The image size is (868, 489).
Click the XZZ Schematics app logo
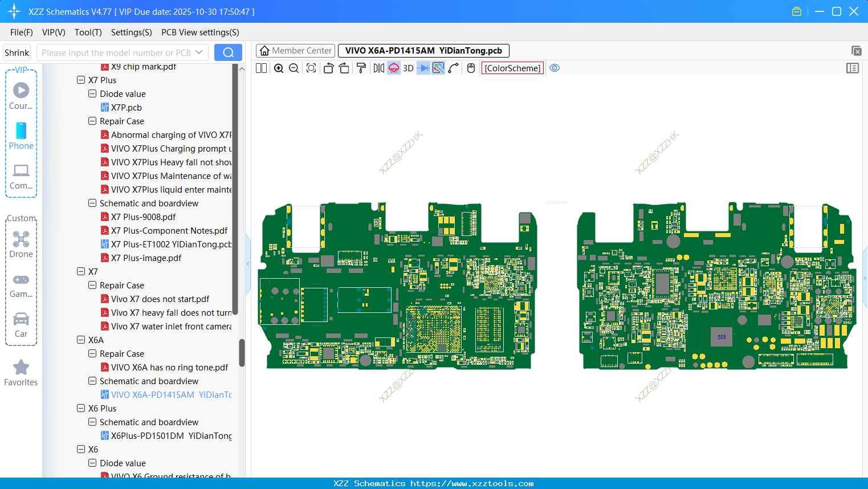coord(14,11)
